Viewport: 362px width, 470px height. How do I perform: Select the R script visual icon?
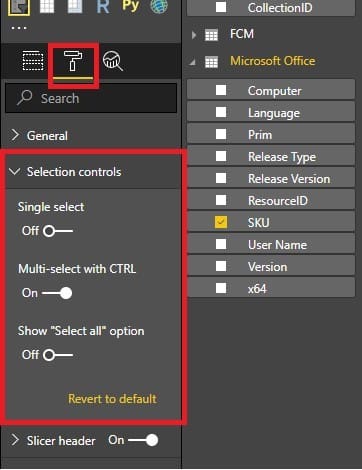point(103,7)
